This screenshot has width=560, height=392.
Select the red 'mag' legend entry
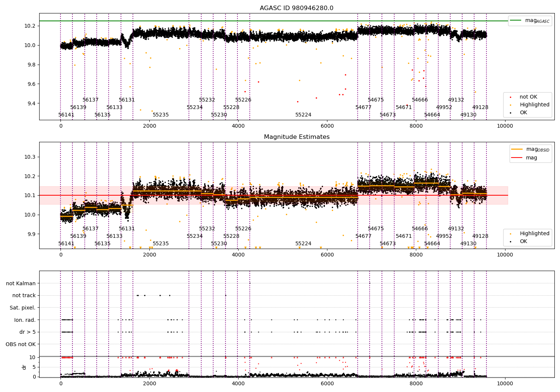(x=524, y=158)
